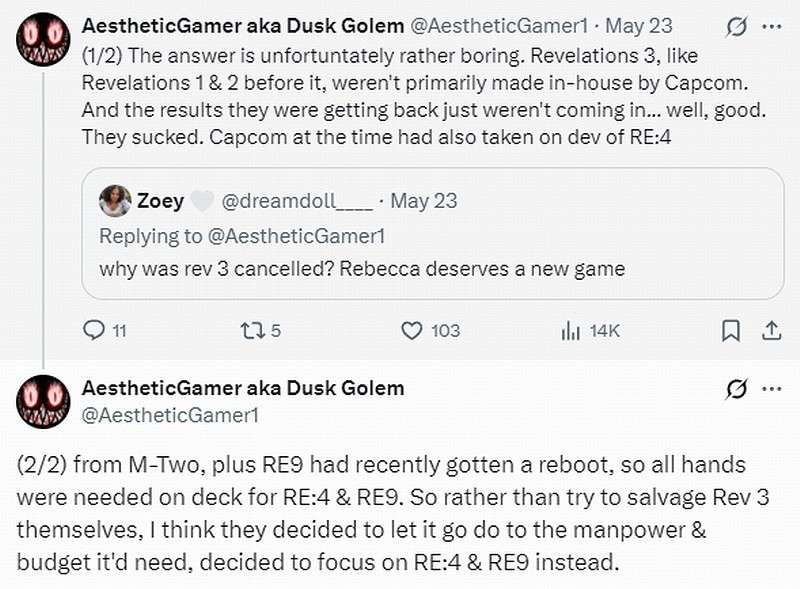Open Zoey's profile picture in quoted tweet
This screenshot has width=800, height=589.
coord(115,201)
